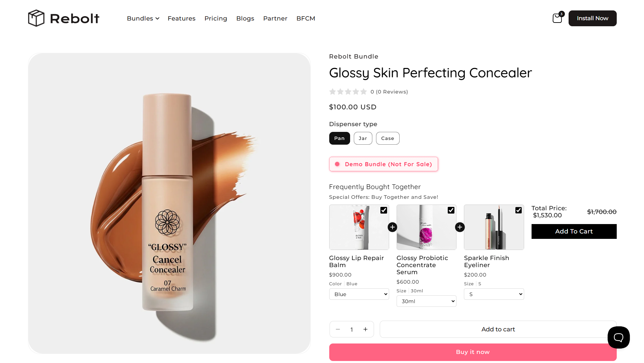Open the S size dropdown
The image size is (644, 363).
tap(494, 294)
